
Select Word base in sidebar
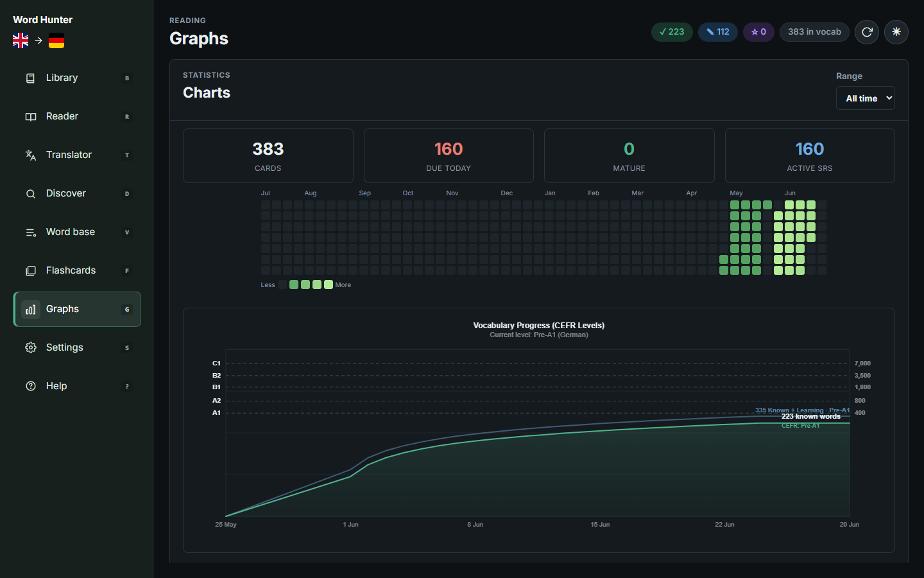77,232
